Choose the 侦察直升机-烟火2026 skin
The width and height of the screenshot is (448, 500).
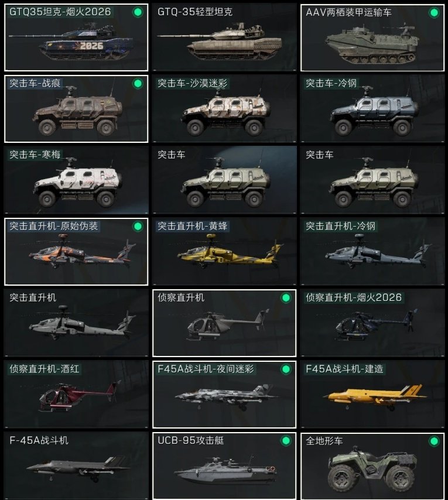point(372,323)
